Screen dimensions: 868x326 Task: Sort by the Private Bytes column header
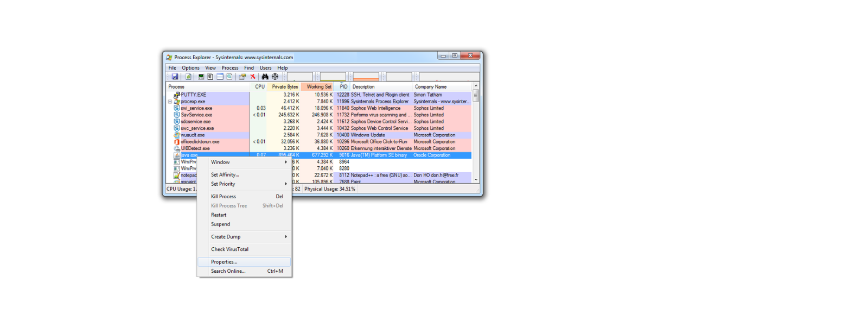tap(285, 86)
